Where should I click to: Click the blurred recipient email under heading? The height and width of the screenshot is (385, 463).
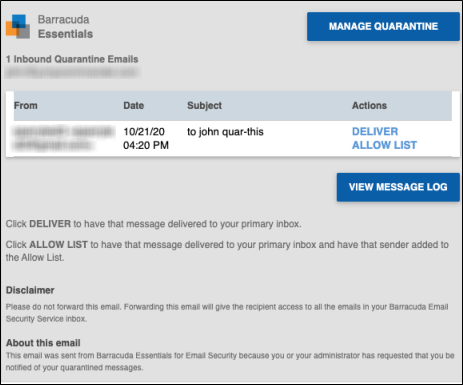(x=73, y=72)
